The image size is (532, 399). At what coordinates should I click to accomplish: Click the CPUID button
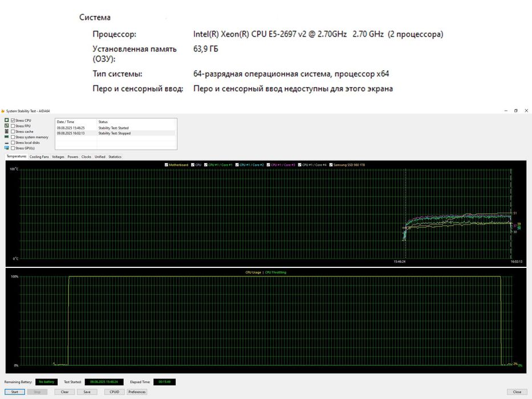coord(115,392)
